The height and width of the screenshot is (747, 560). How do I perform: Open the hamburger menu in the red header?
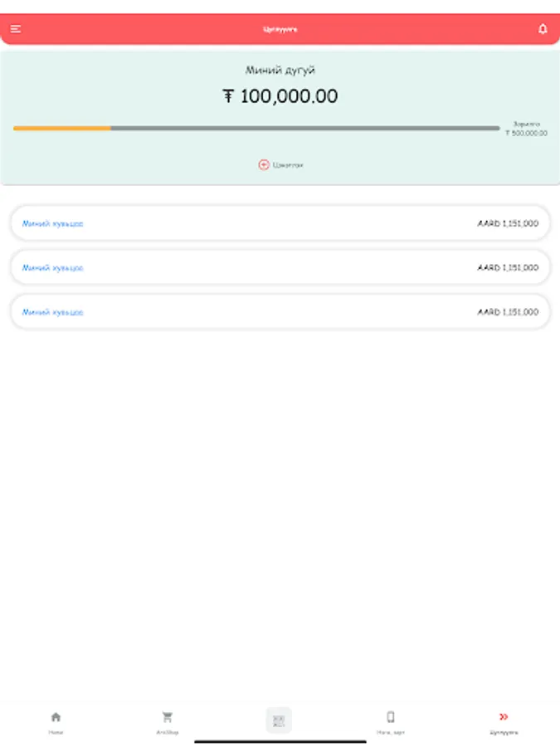click(16, 29)
